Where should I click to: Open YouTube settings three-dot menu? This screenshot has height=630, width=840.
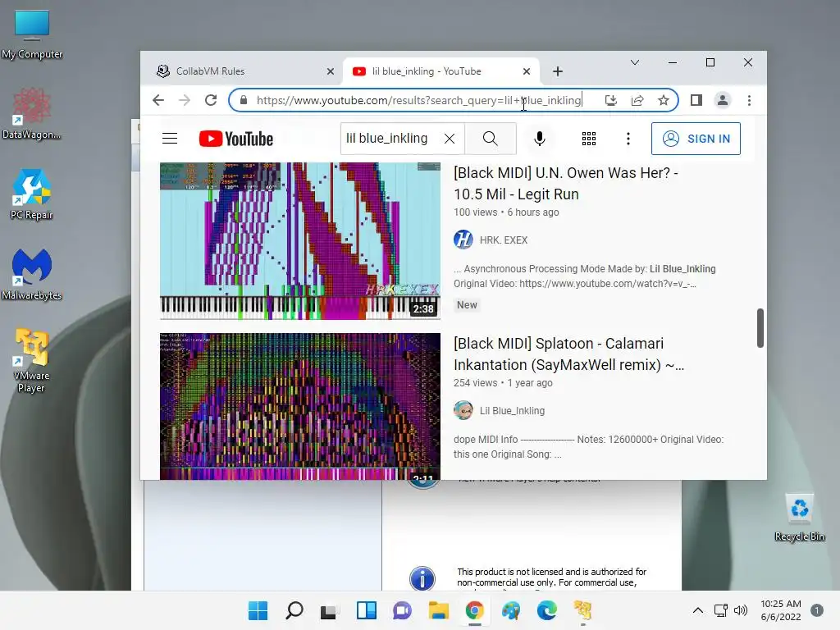(628, 139)
